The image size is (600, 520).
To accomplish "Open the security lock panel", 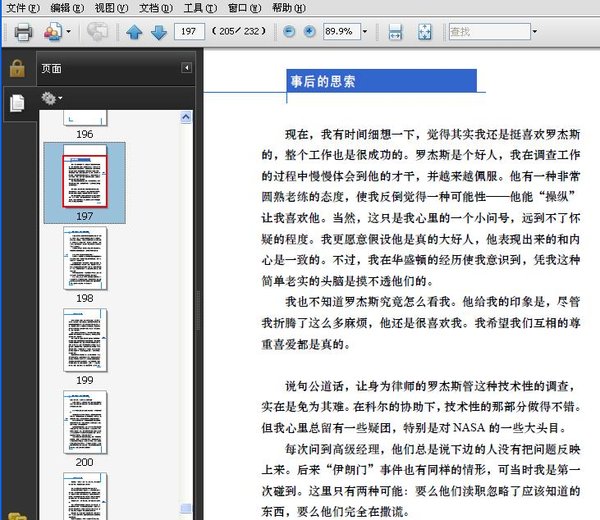I will click(x=16, y=68).
